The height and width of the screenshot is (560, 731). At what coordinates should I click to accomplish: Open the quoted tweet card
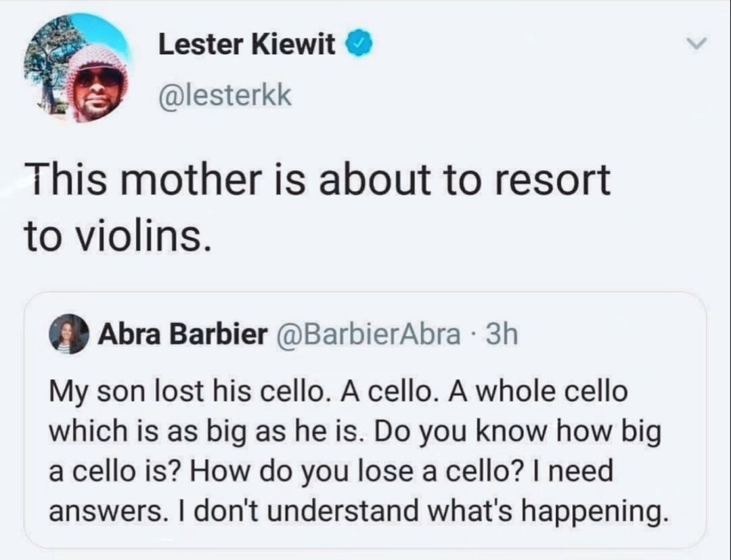[x=365, y=420]
